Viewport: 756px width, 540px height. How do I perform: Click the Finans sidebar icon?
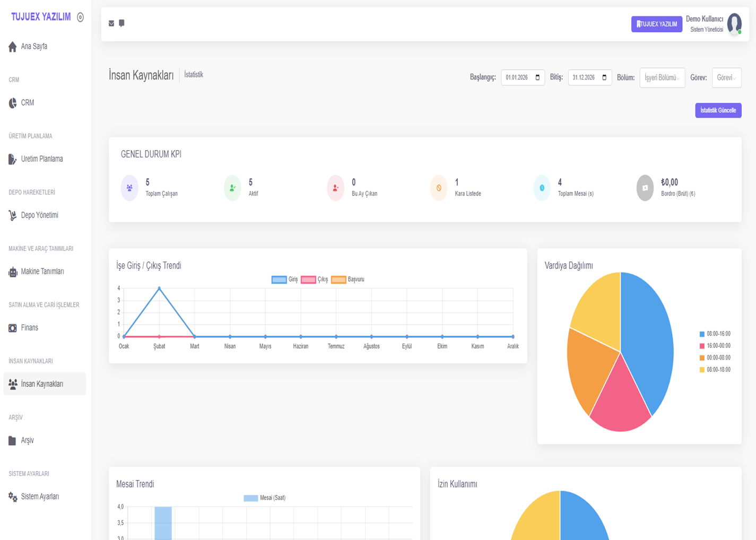coord(13,328)
